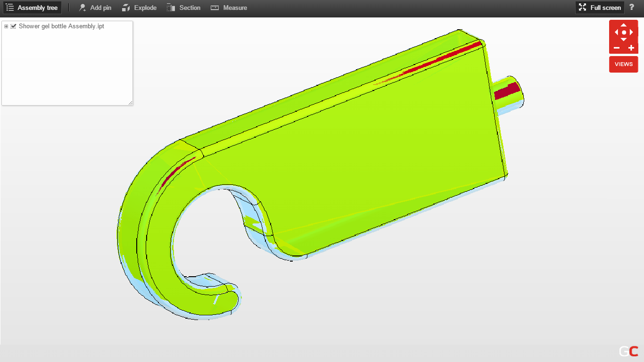Click the Explode tool
The image size is (644, 362).
click(x=139, y=8)
